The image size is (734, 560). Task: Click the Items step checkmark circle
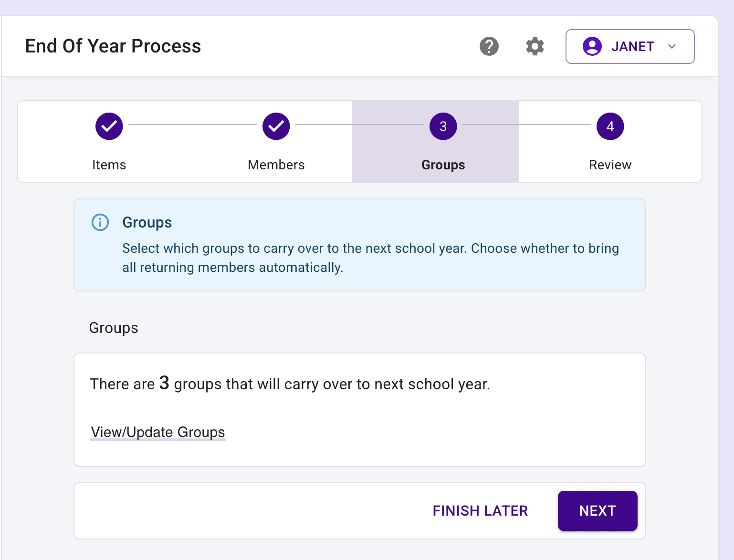tap(109, 126)
